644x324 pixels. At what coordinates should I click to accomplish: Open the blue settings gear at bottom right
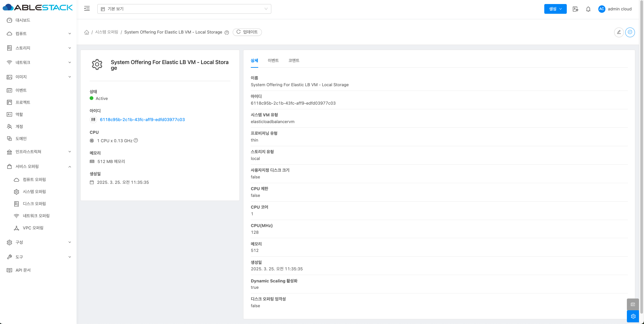coord(633,316)
